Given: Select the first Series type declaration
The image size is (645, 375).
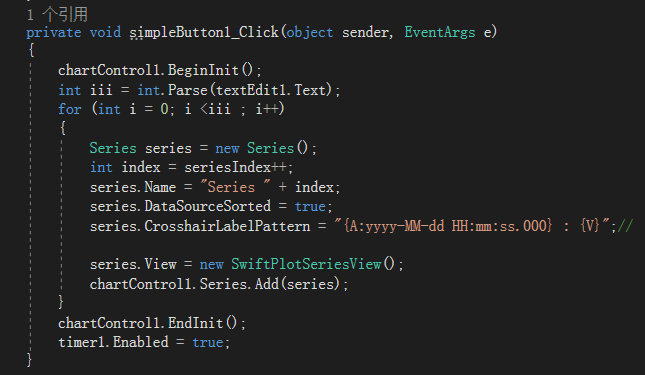Looking at the screenshot, I should point(113,148).
